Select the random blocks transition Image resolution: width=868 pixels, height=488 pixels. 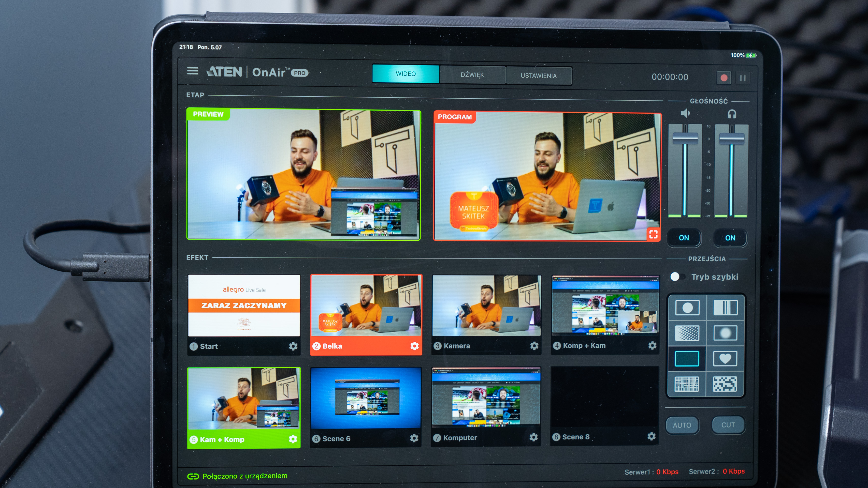(725, 384)
